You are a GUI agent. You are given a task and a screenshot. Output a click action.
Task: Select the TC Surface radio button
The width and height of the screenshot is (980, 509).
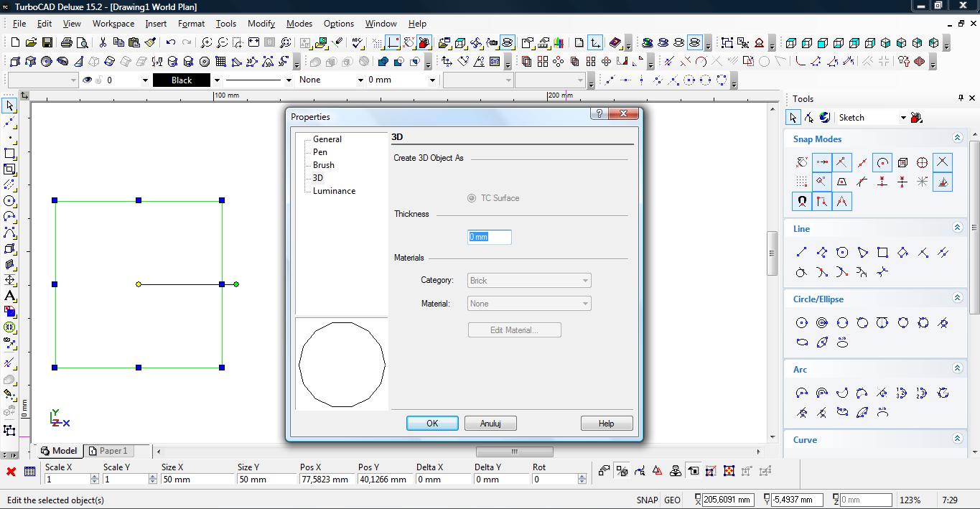click(472, 198)
